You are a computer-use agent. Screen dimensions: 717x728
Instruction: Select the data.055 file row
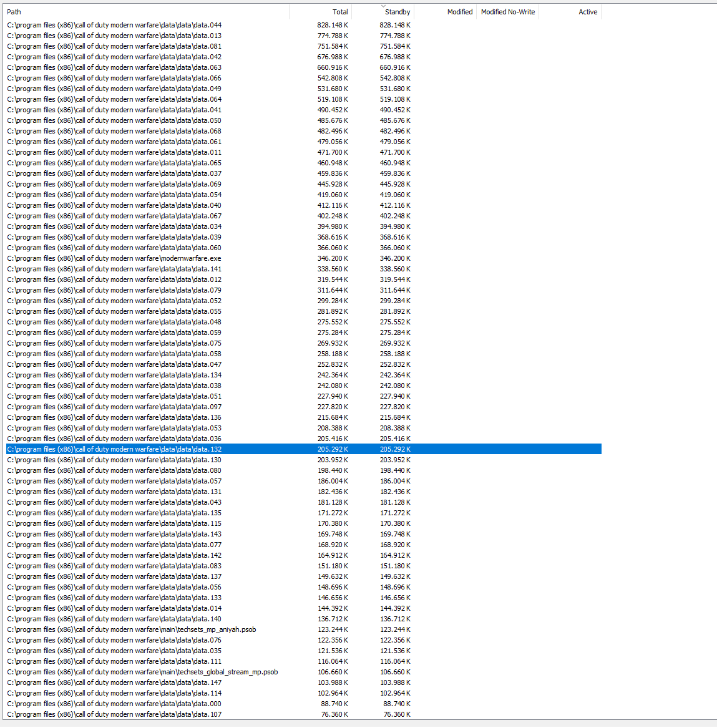[x=304, y=311]
